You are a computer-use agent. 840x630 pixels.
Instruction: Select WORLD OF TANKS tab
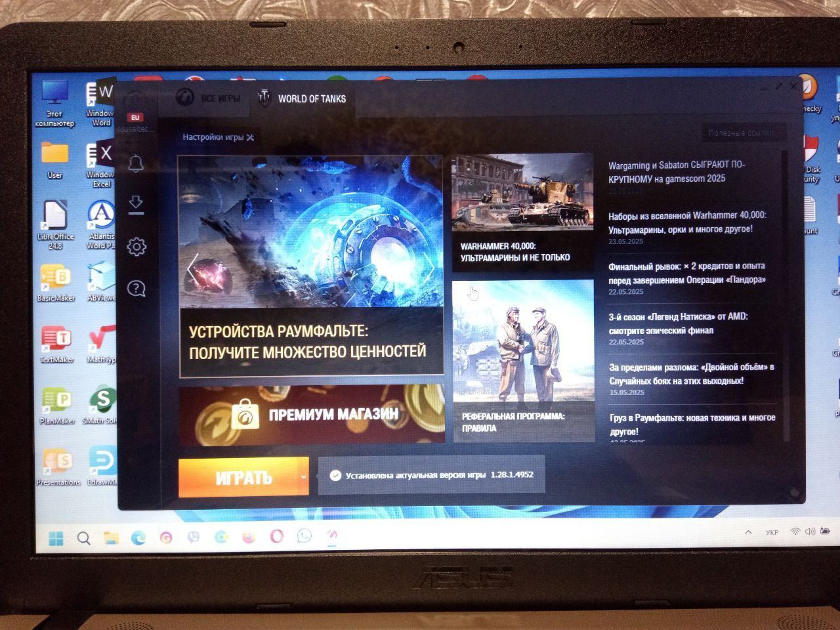303,98
